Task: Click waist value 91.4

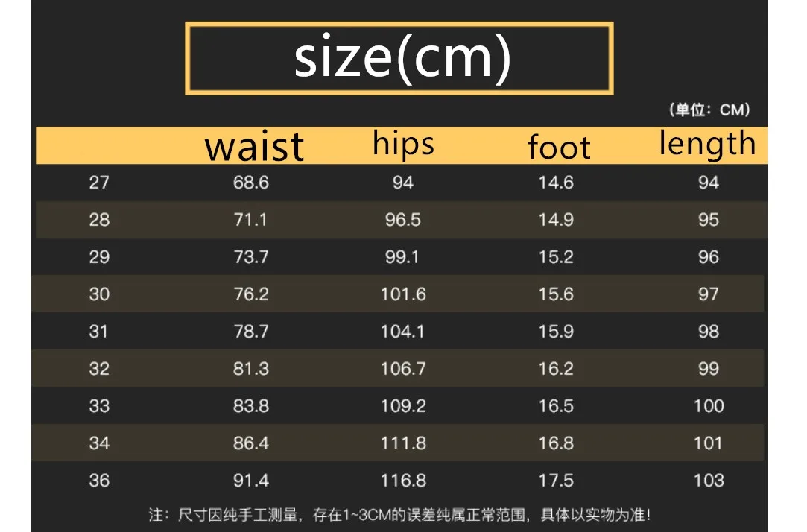Action: click(x=250, y=481)
